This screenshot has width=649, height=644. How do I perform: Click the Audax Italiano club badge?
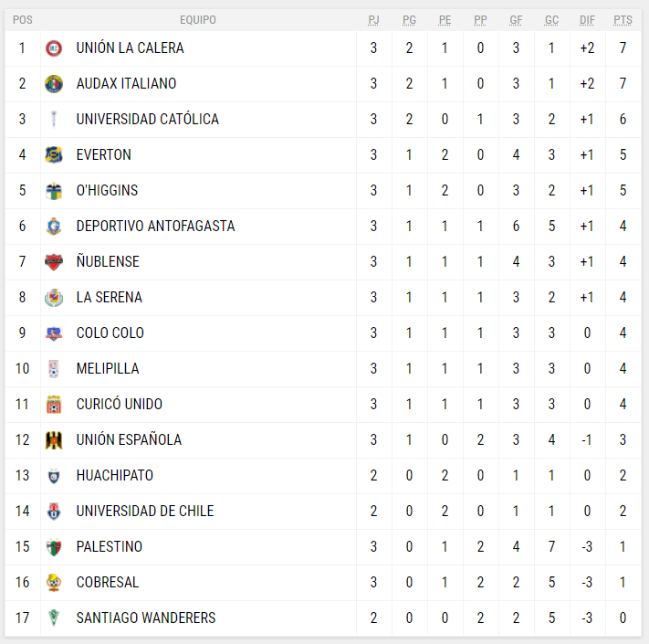point(54,83)
